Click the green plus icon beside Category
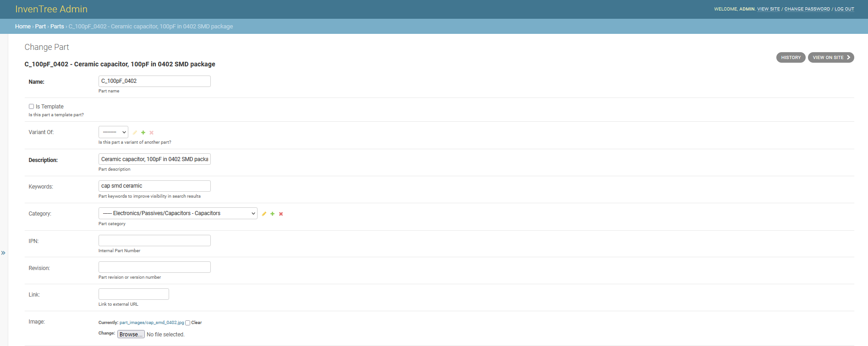This screenshot has width=868, height=346. coord(272,214)
